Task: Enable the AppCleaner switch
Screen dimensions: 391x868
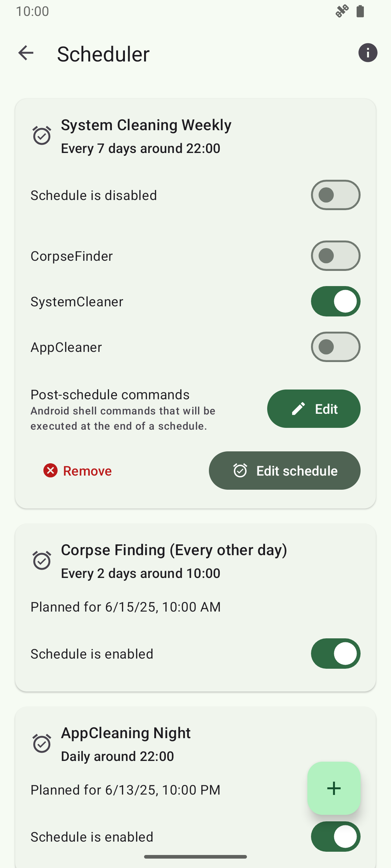Action: pyautogui.click(x=335, y=347)
